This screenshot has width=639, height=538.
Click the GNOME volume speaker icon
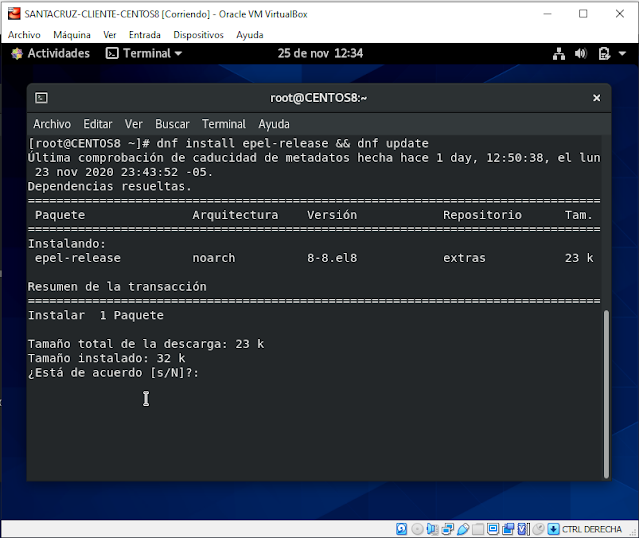581,53
